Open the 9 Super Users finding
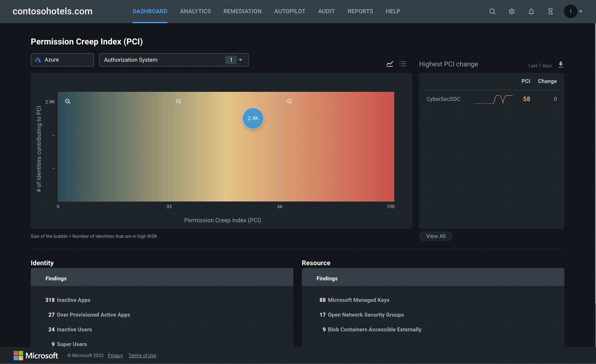 (69, 344)
